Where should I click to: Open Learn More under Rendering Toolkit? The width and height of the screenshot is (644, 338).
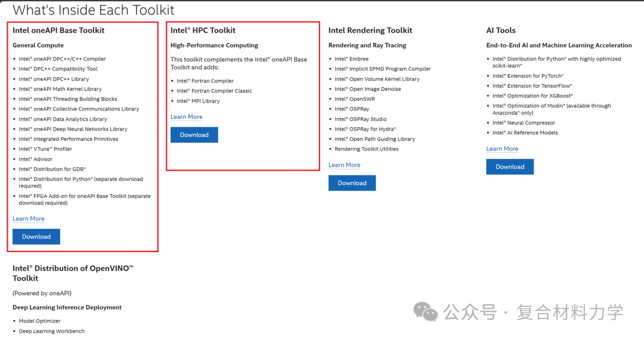pyautogui.click(x=344, y=165)
